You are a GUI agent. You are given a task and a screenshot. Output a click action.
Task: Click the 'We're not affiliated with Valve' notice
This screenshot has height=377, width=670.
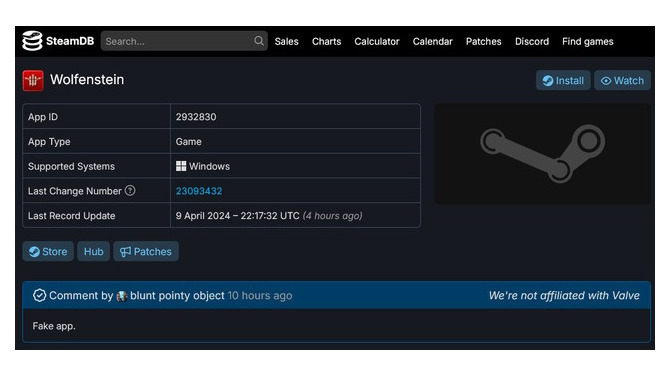click(564, 295)
